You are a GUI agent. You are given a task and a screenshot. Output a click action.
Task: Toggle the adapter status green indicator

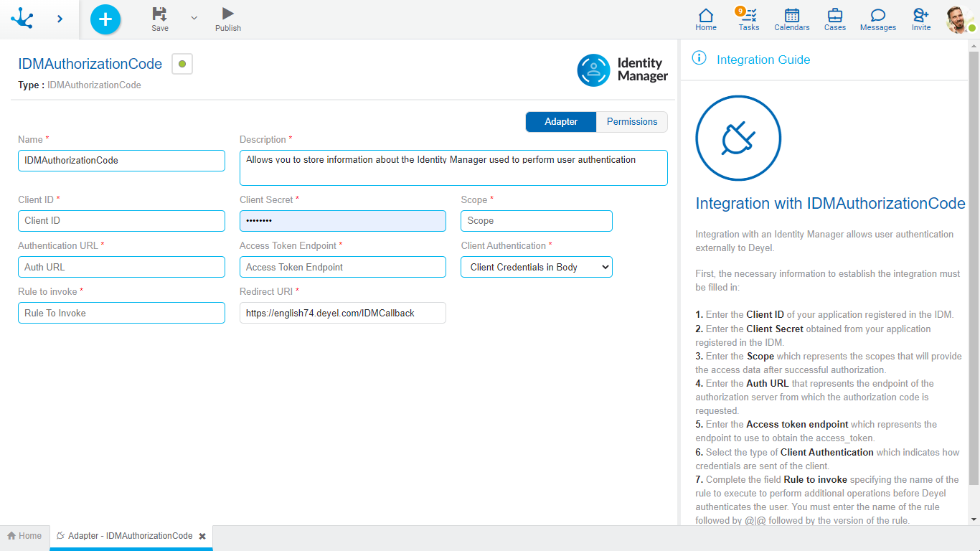pyautogui.click(x=182, y=64)
